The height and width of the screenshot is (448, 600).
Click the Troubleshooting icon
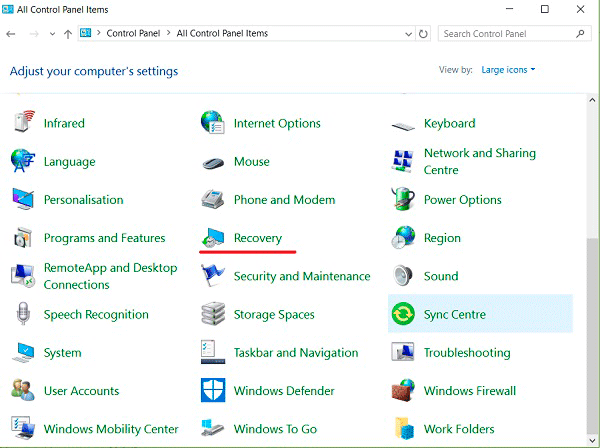[x=403, y=352]
